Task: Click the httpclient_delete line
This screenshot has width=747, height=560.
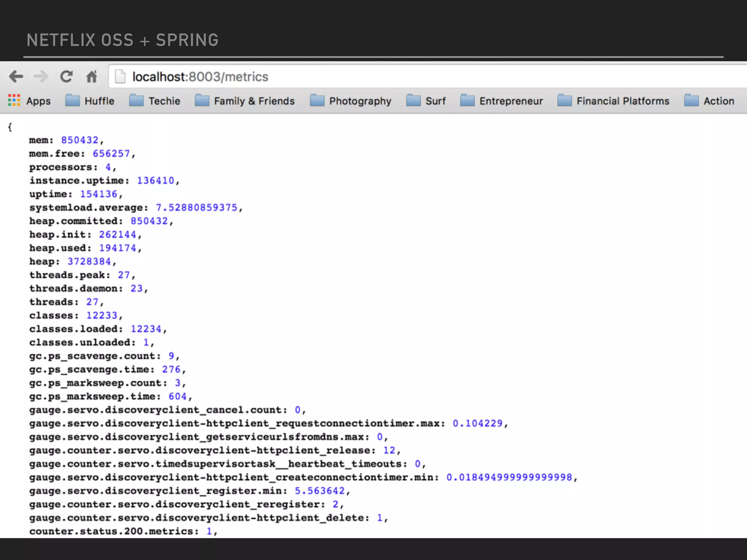Action: [x=209, y=518]
